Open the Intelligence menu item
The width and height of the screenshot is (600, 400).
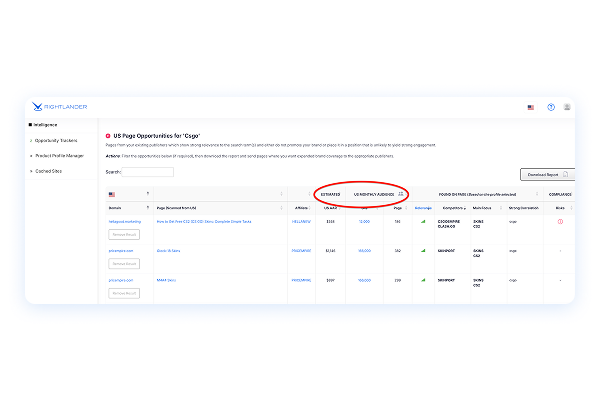click(46, 125)
